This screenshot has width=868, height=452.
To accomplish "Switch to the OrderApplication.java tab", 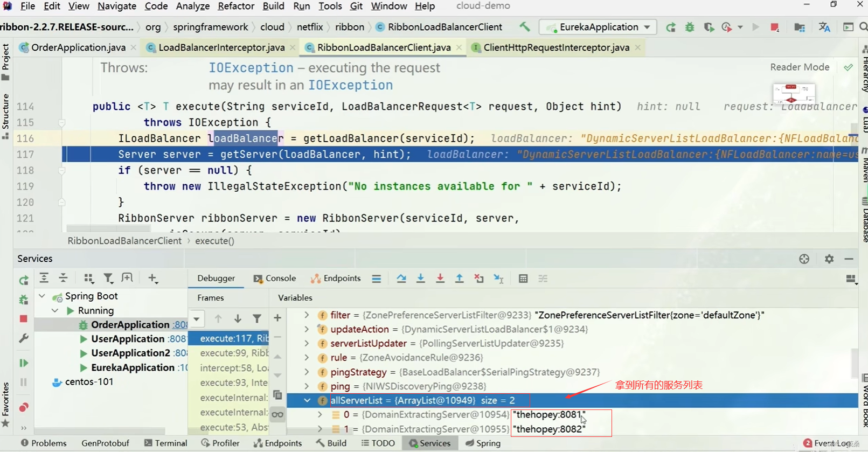I will coord(78,47).
